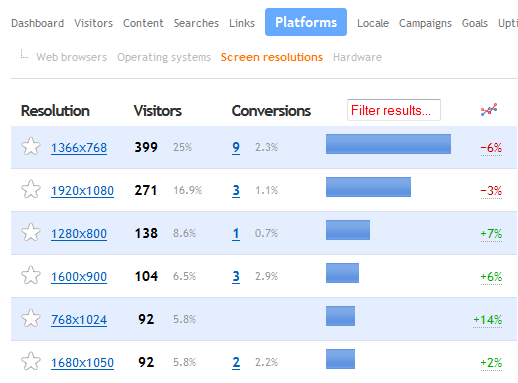Select the Web browsers sub-tab
Screen dimensions: 518x383
[72, 57]
